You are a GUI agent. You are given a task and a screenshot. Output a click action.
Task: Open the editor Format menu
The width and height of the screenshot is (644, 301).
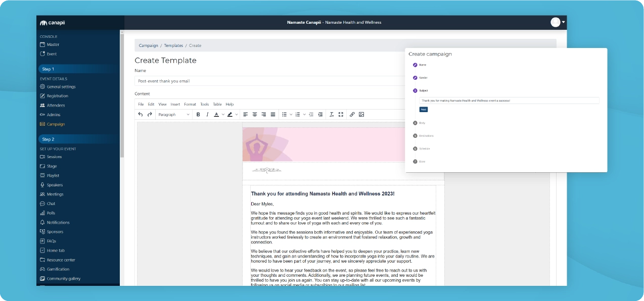(x=190, y=105)
